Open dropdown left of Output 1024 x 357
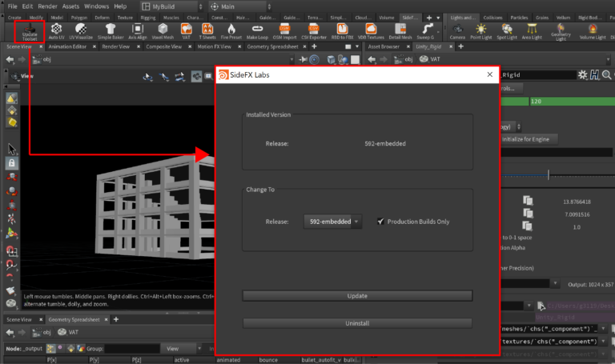The image size is (615, 364). [555, 283]
